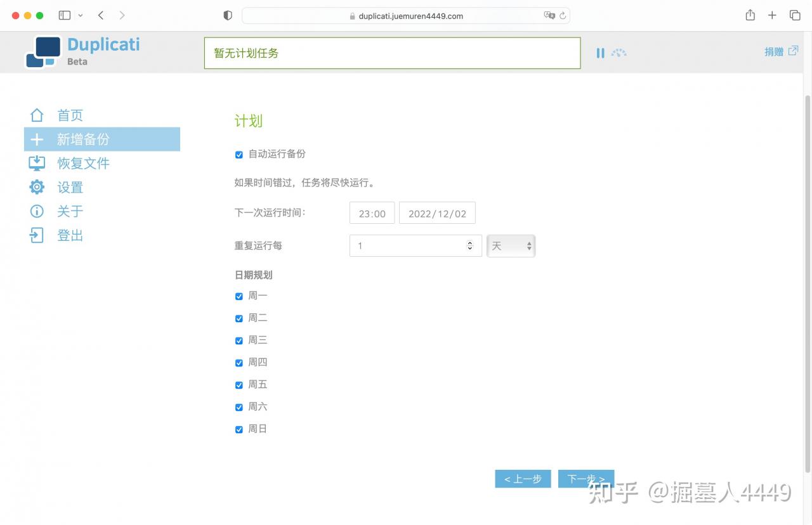
Task: Open the 捐赠 link
Action: click(774, 52)
